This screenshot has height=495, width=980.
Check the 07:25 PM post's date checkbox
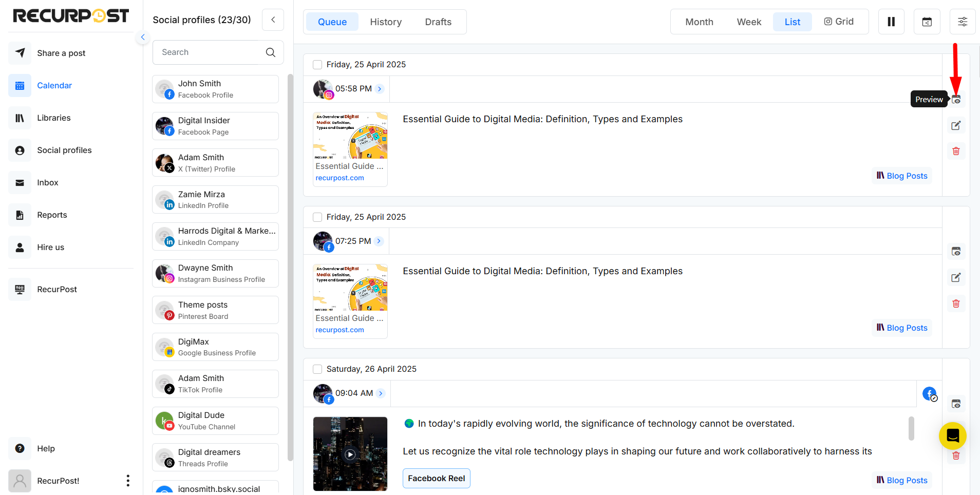pos(317,217)
